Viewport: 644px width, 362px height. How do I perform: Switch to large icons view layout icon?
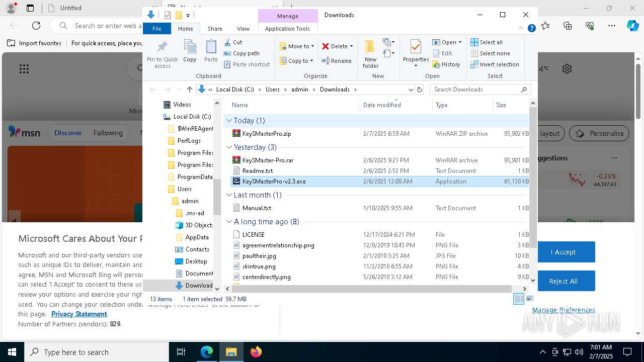529,299
